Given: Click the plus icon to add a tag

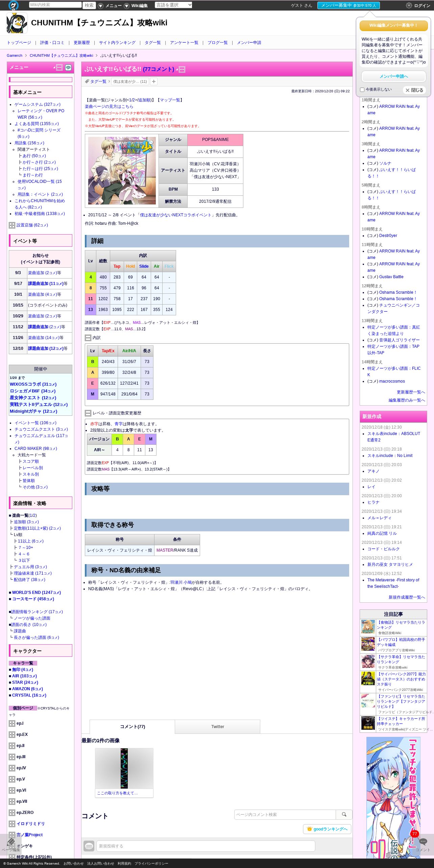Looking at the screenshot, I should 154,81.
